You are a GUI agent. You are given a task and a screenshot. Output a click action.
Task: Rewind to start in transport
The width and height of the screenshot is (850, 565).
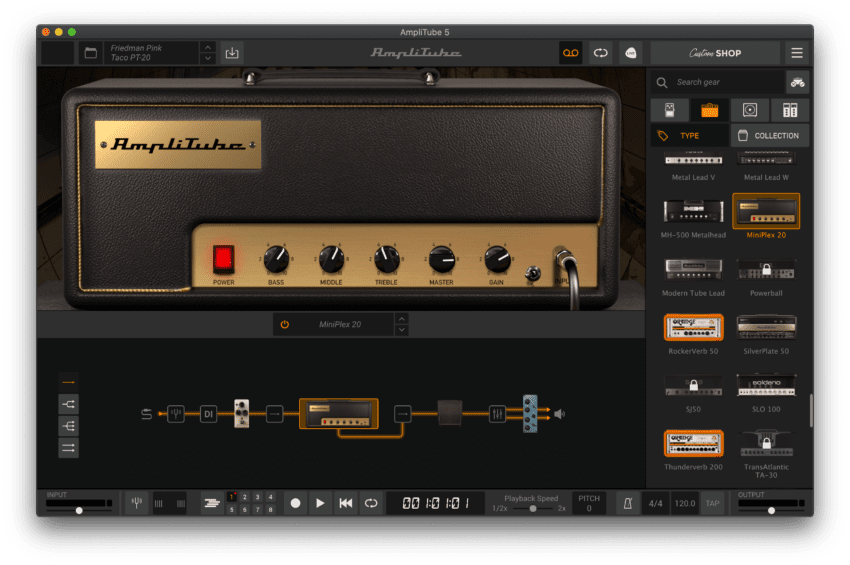pyautogui.click(x=346, y=503)
